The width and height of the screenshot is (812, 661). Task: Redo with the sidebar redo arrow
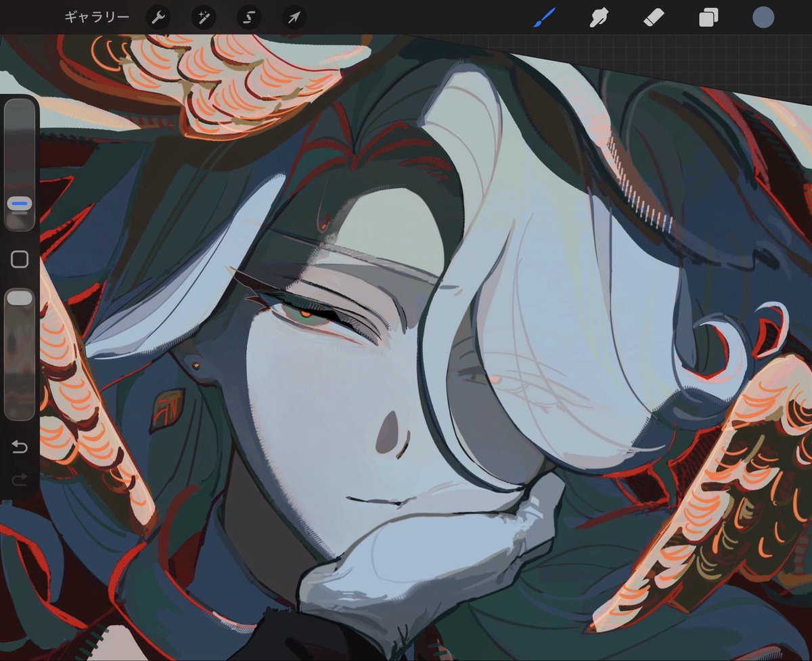(x=20, y=479)
